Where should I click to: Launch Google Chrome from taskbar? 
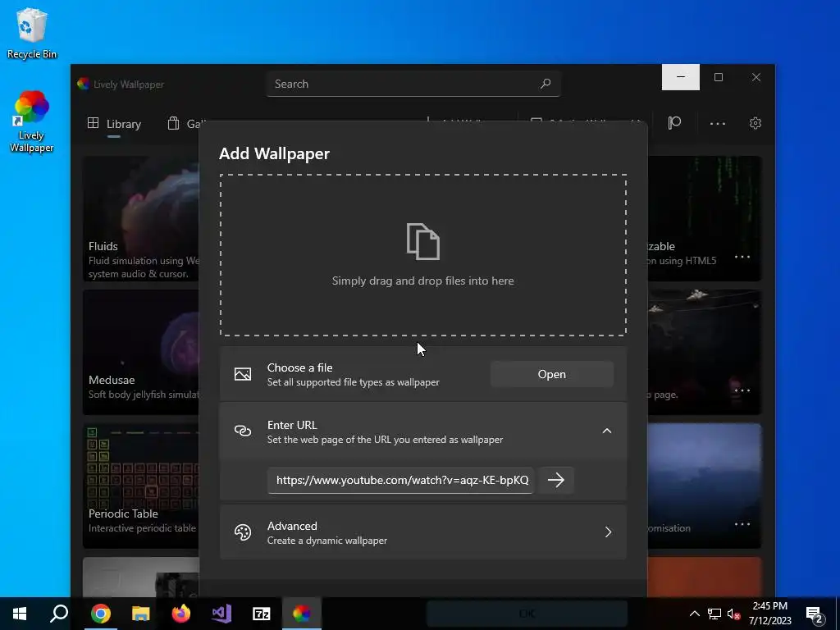[x=100, y=614]
